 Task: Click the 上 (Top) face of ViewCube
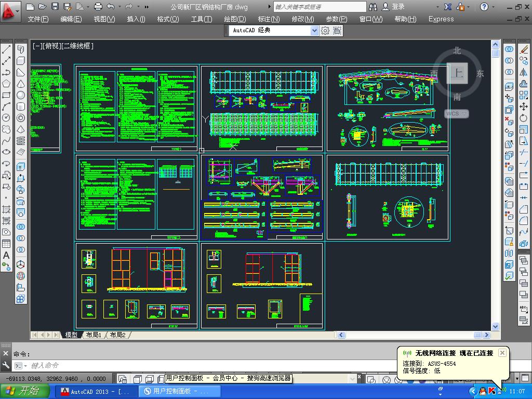pyautogui.click(x=457, y=73)
